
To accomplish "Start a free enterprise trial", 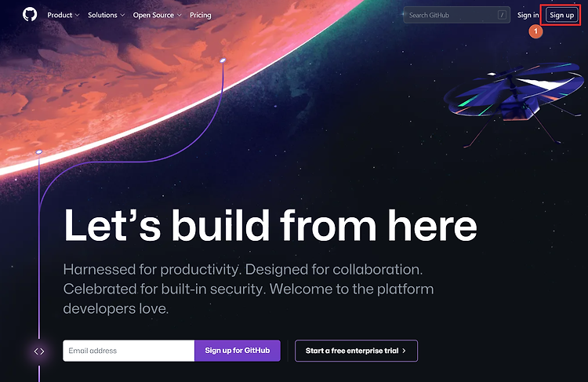I will pos(356,351).
